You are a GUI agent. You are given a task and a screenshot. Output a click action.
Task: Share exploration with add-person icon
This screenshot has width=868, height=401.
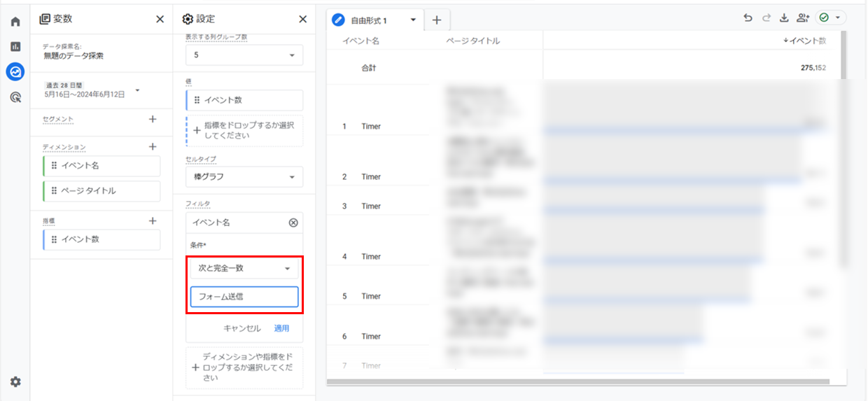(803, 18)
